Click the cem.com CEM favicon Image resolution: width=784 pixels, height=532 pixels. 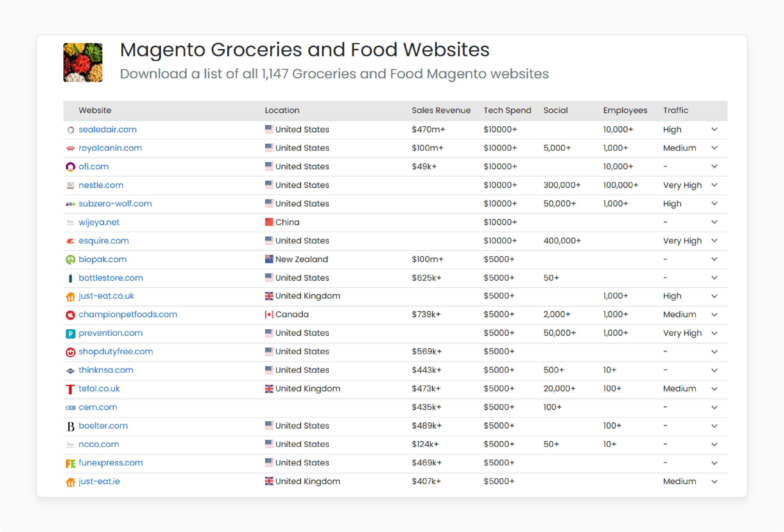pyautogui.click(x=70, y=408)
